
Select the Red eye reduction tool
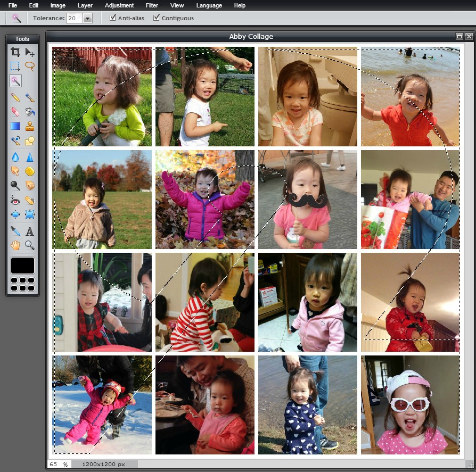coord(15,201)
